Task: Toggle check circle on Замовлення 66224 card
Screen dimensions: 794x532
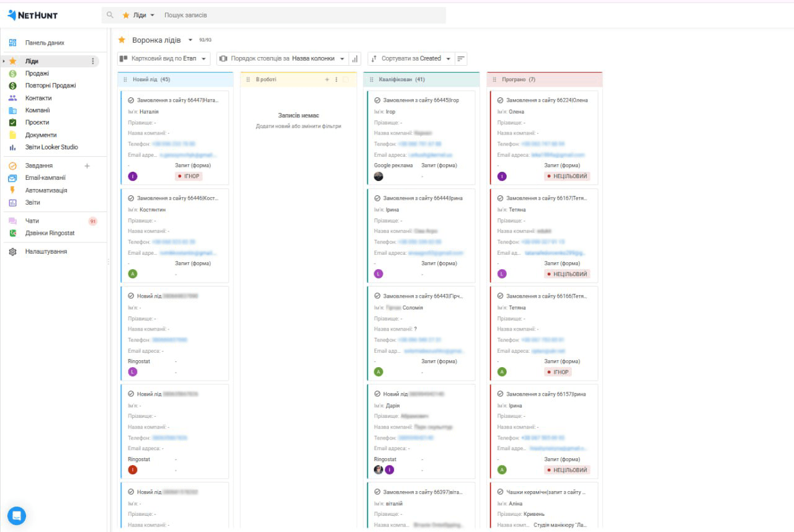Action: (x=500, y=100)
